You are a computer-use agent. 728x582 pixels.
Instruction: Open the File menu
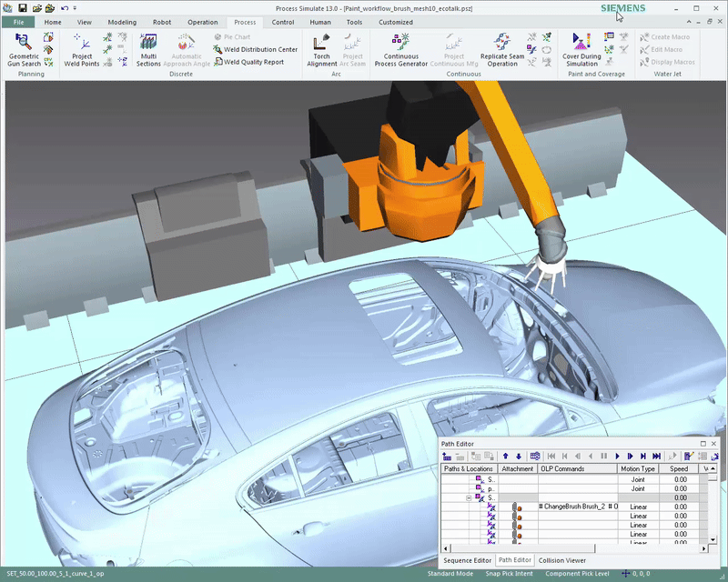pyautogui.click(x=17, y=22)
